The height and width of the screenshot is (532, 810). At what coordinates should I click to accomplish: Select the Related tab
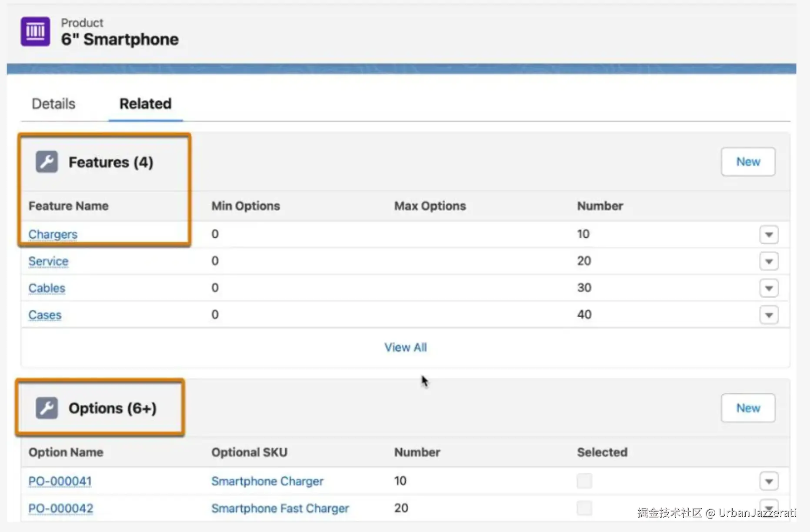tap(145, 104)
